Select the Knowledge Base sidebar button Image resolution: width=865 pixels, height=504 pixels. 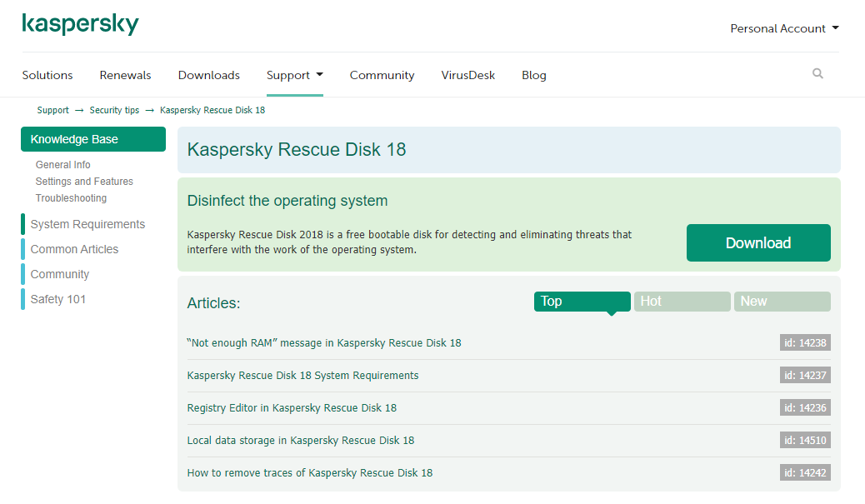[93, 139]
